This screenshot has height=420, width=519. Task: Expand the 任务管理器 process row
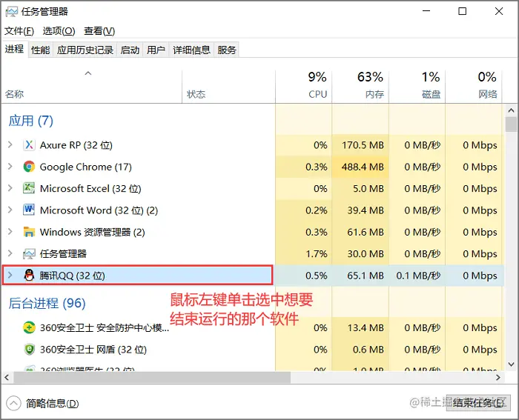[10, 253]
